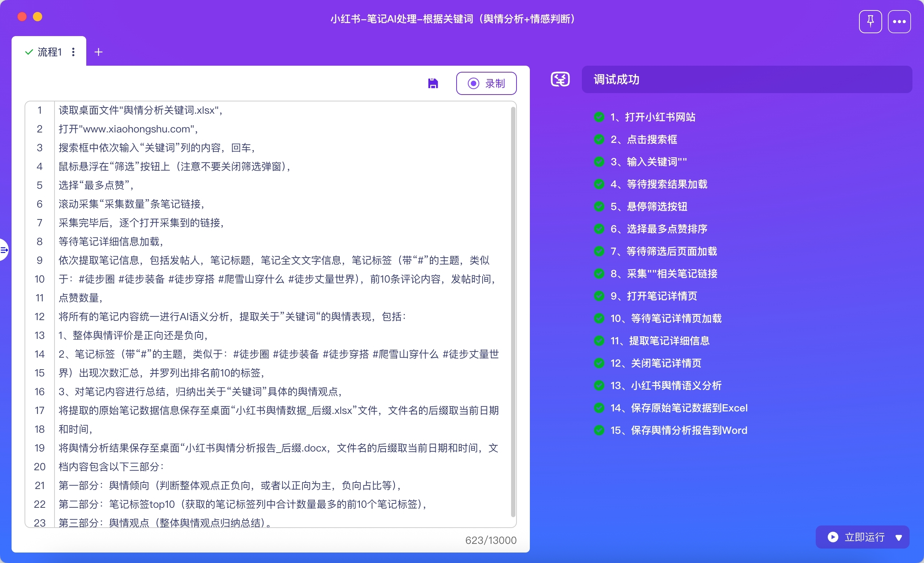
Task: Open the dropdown arrow beside 立即运行
Action: pos(898,537)
